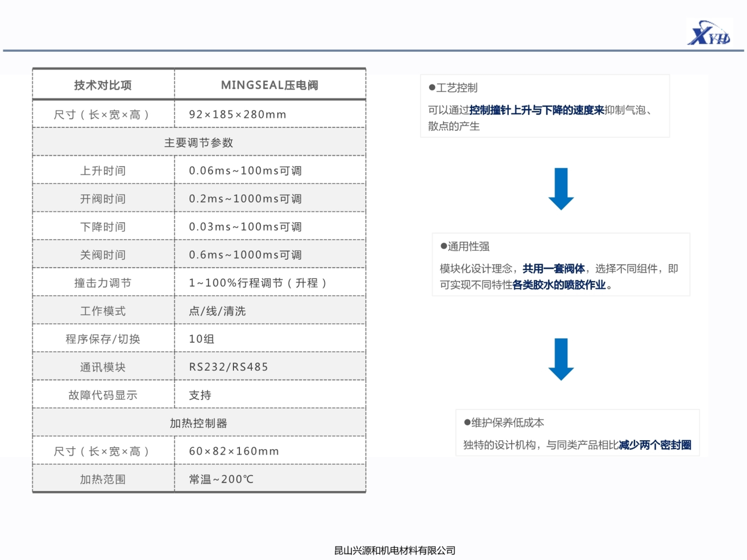This screenshot has height=560, width=747.
Task: Click value 0.2ms~1000ms可调
Action: pyautogui.click(x=245, y=199)
